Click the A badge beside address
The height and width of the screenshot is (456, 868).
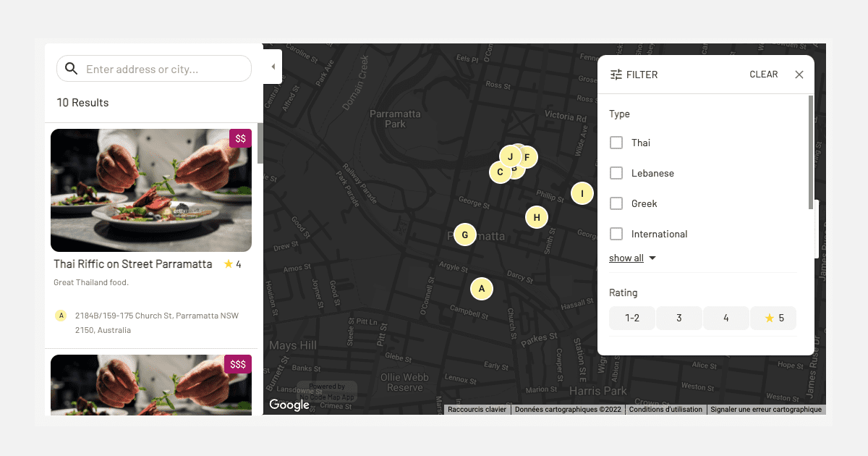coord(61,316)
